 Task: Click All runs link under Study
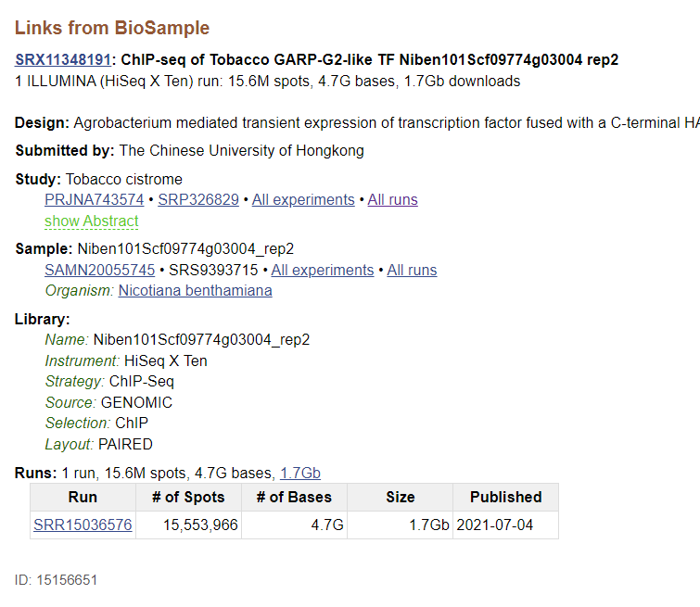point(393,199)
